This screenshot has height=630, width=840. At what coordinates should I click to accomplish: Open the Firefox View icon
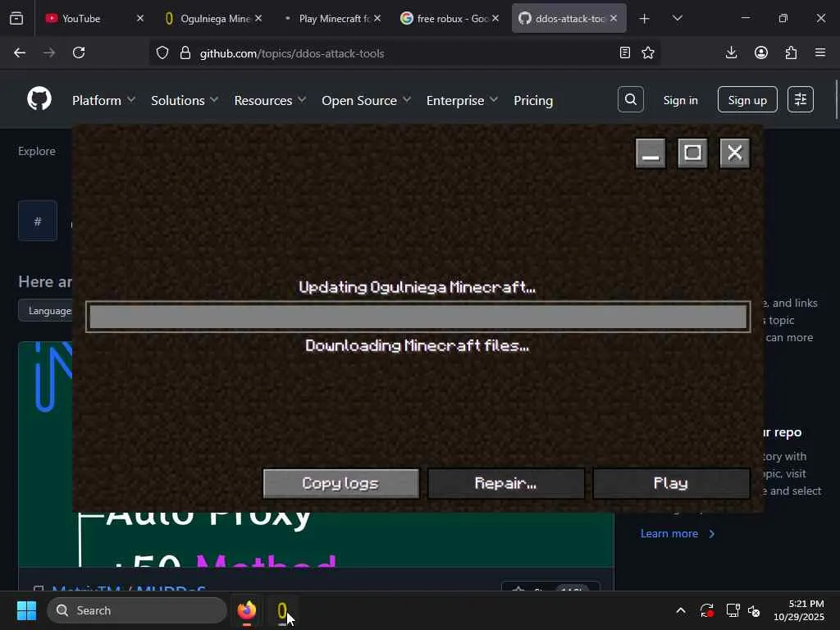pos(16,18)
